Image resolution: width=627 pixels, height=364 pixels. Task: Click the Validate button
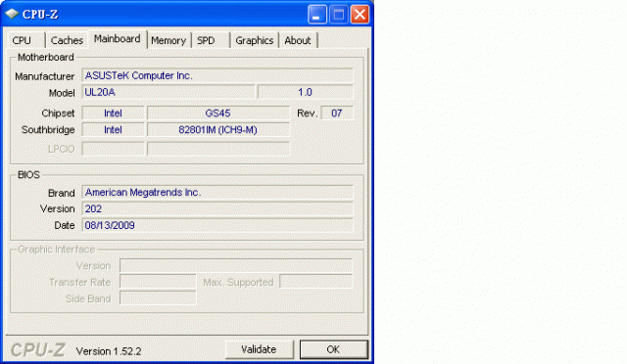(259, 349)
